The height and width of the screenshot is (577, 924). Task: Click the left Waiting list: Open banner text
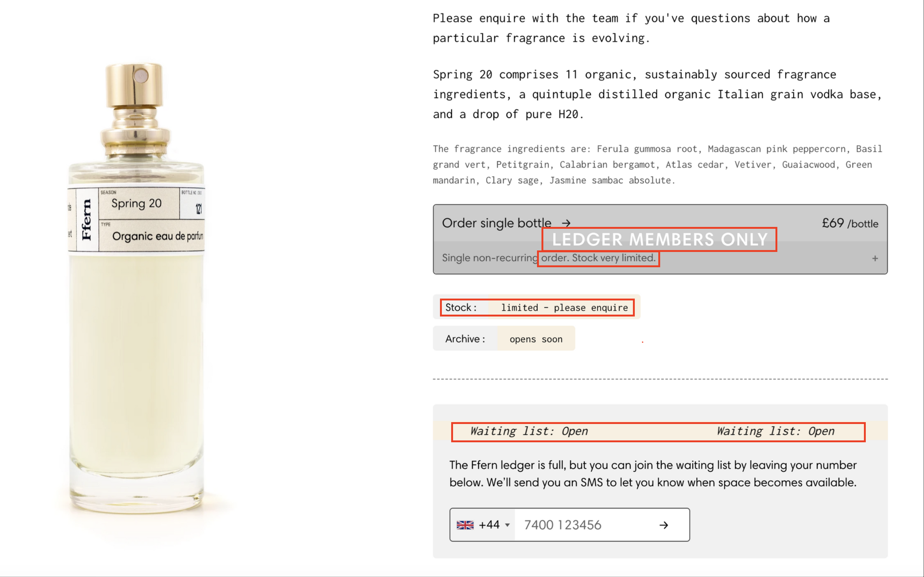529,431
